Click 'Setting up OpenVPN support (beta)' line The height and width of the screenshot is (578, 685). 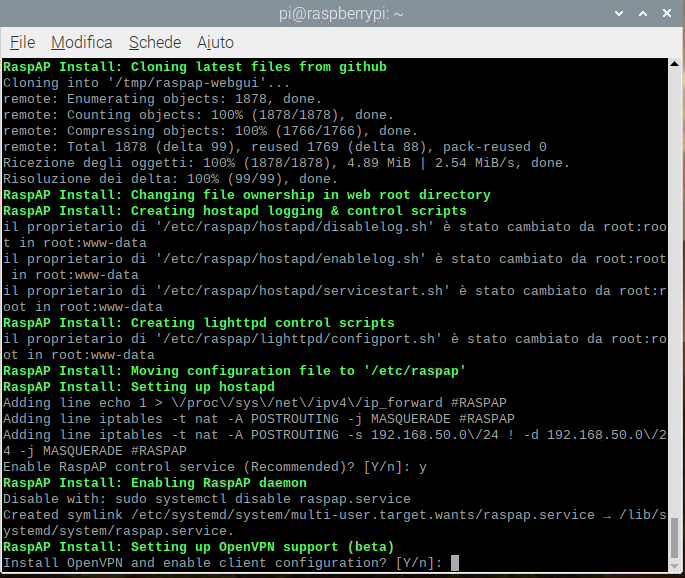click(199, 547)
